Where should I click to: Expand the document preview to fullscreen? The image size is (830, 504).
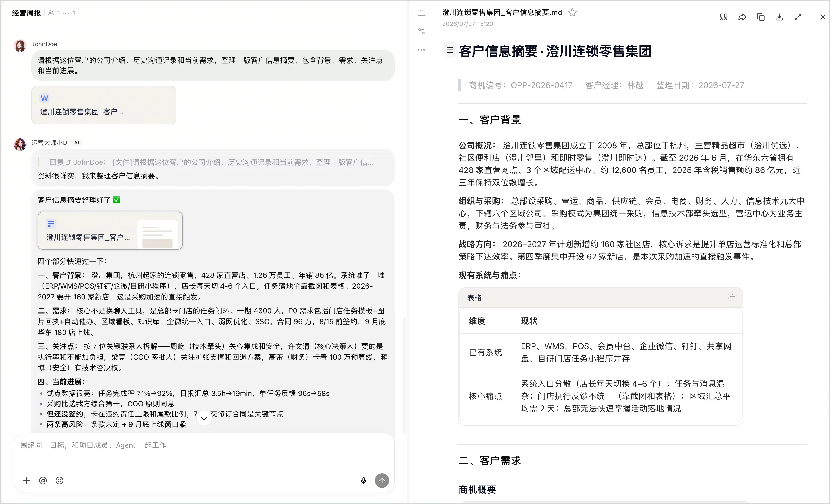(x=798, y=17)
